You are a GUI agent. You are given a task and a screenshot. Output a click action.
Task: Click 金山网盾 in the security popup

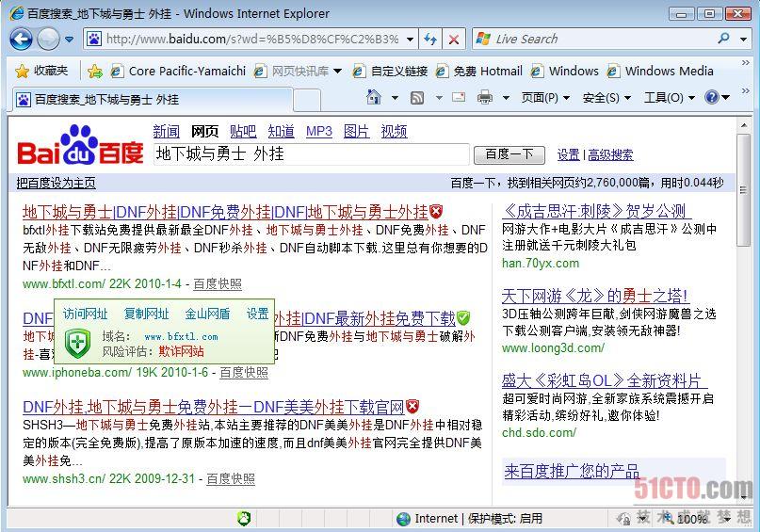pyautogui.click(x=207, y=314)
